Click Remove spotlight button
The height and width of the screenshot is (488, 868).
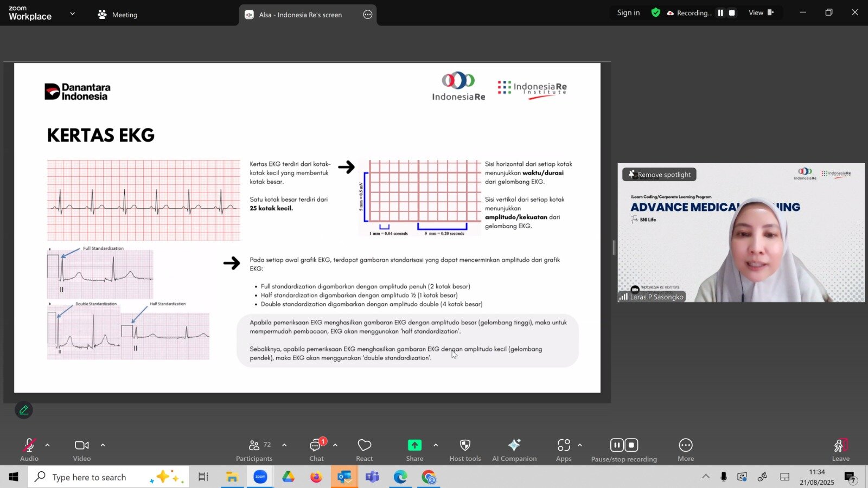coord(659,175)
